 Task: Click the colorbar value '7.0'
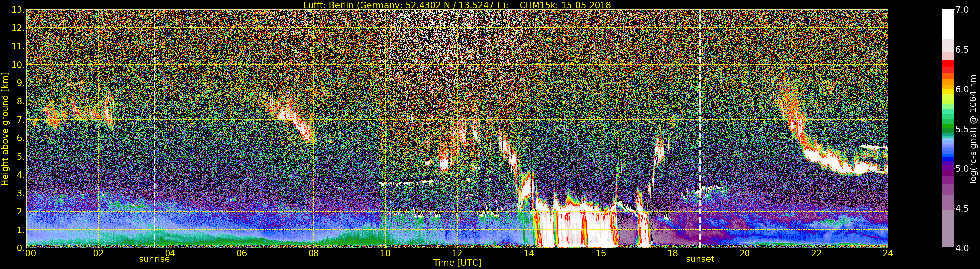click(962, 10)
